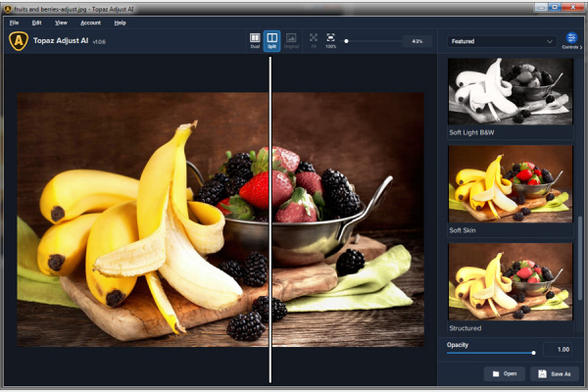This screenshot has width=588, height=392.
Task: Click the version v1.0.6 text
Action: [99, 41]
